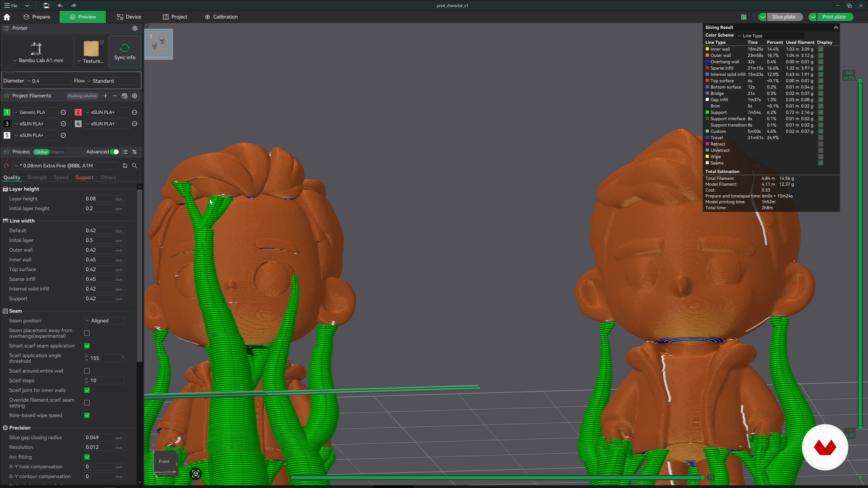Viewport: 868px width, 488px height.
Task: Click the compare presets icon
Action: click(134, 152)
